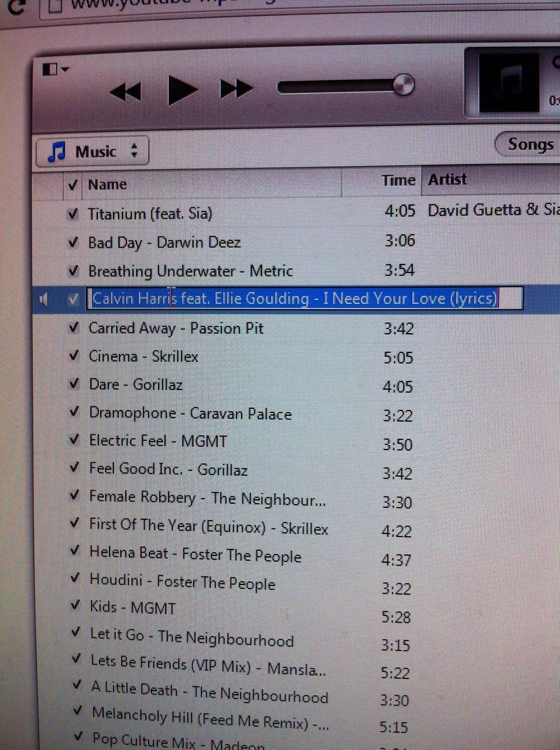Select Pop Culture Mix - Madeon row
Image resolution: width=560 pixels, height=750 pixels.
[178, 741]
